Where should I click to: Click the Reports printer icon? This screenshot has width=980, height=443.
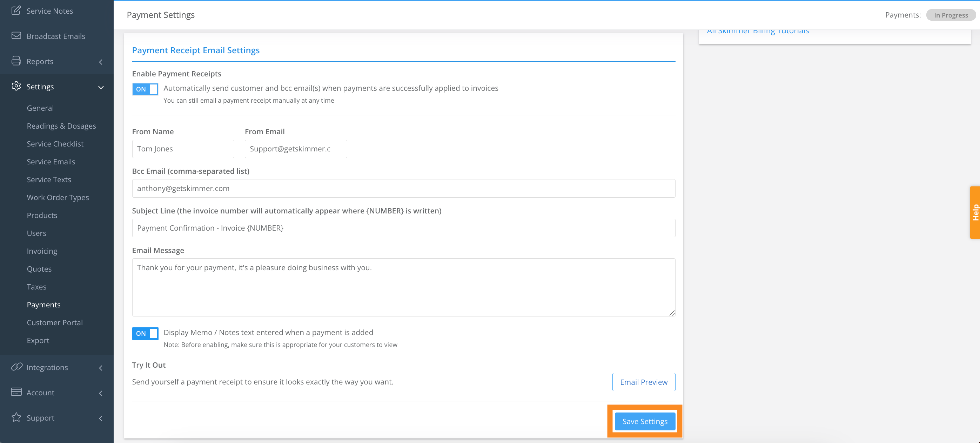pos(16,61)
